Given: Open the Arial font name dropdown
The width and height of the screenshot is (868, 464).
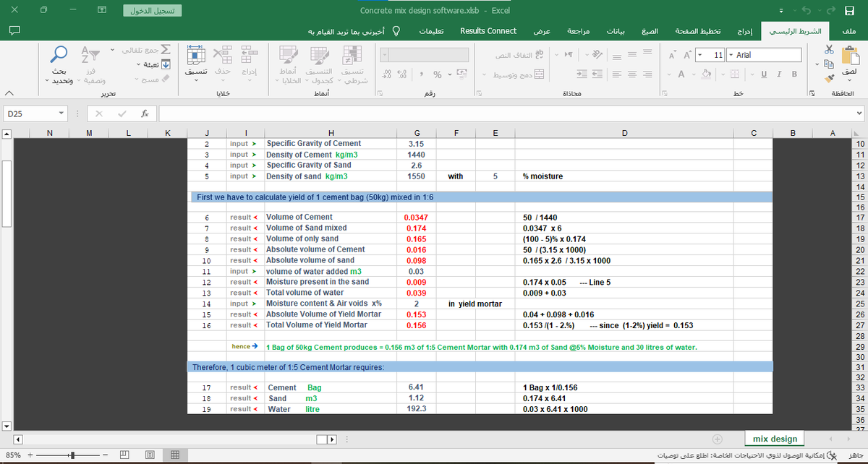Looking at the screenshot, I should [730, 56].
